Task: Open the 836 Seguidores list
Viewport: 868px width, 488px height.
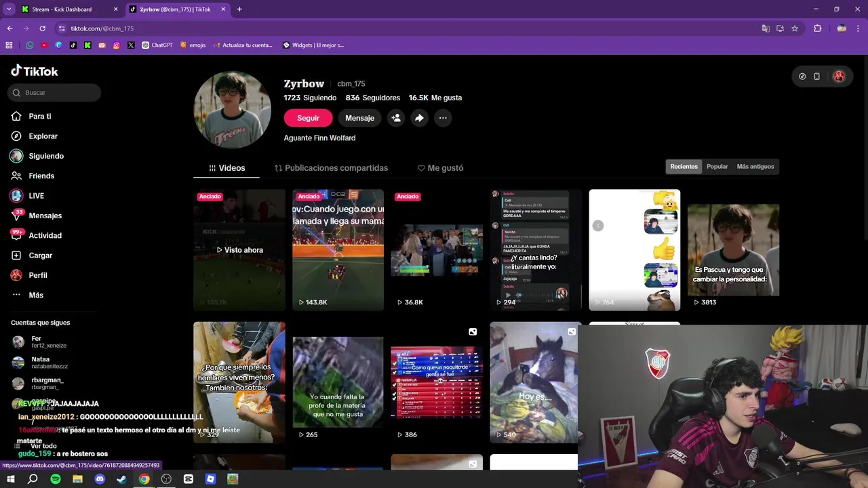Action: (372, 98)
